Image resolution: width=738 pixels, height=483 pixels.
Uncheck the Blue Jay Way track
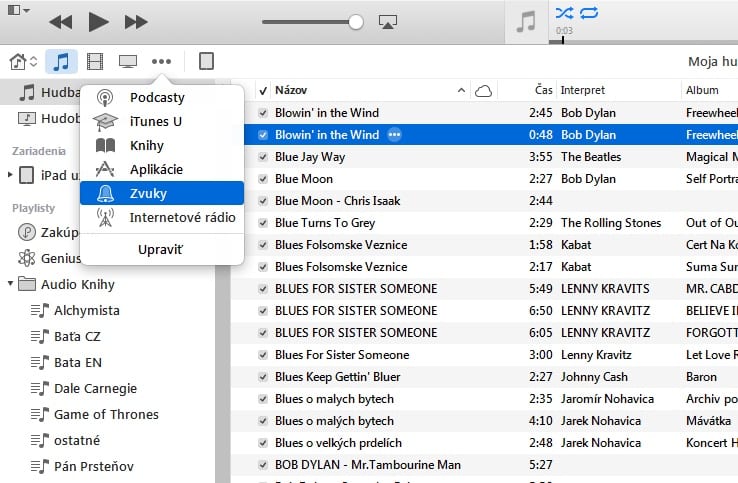point(263,157)
